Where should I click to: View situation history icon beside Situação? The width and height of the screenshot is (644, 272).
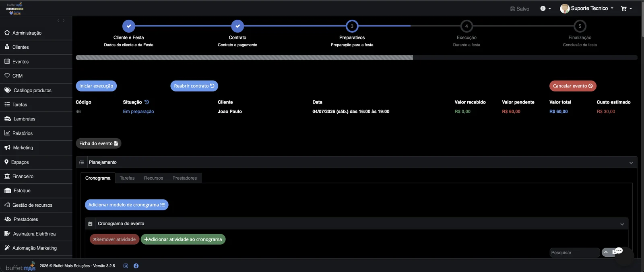147,102
